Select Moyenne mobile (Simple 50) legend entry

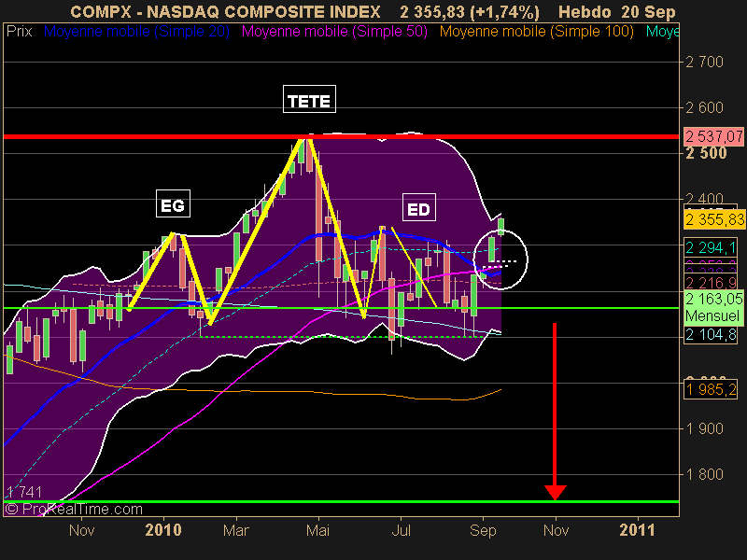click(334, 32)
